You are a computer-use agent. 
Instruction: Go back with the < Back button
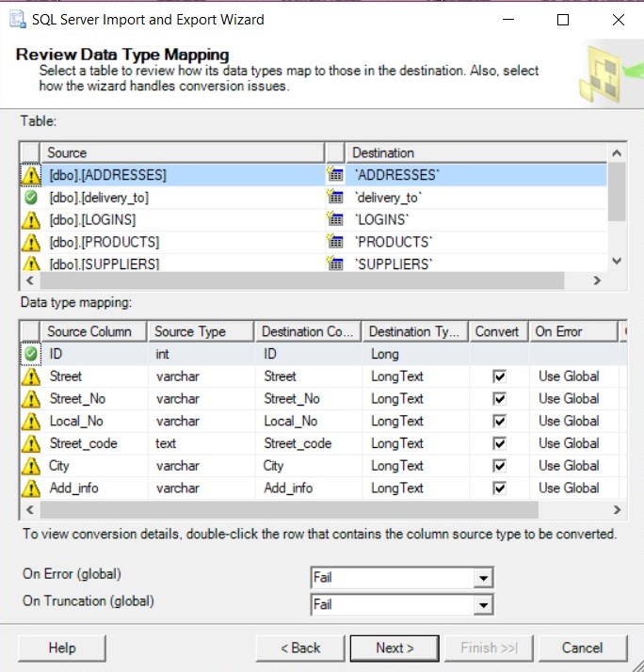(300, 648)
